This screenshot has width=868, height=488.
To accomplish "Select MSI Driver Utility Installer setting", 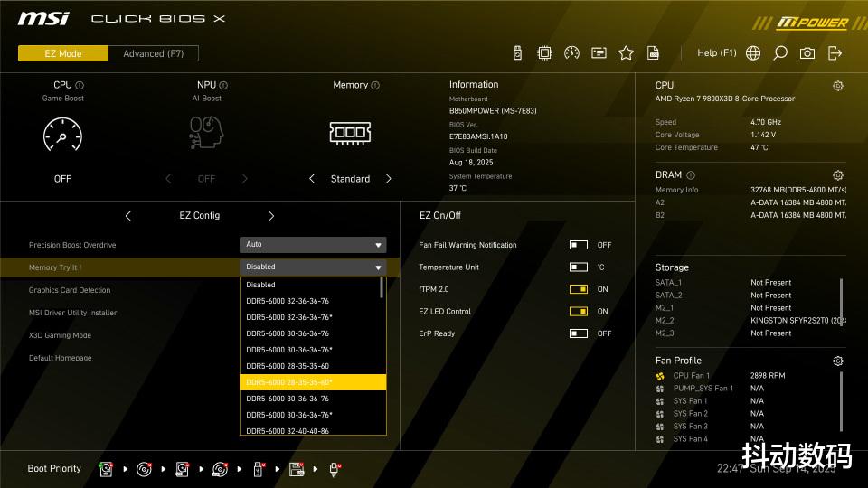I will (x=72, y=313).
